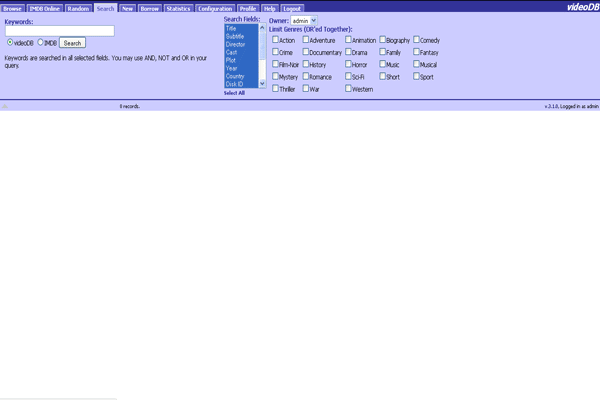The width and height of the screenshot is (600, 400).
Task: Click scroll-up arrow of Search Fields list
Action: pos(262,28)
